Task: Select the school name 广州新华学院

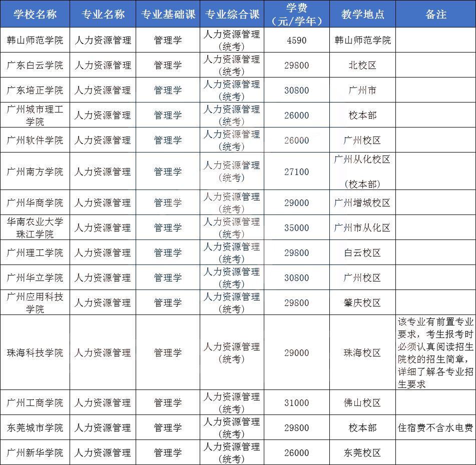Action: [x=35, y=453]
